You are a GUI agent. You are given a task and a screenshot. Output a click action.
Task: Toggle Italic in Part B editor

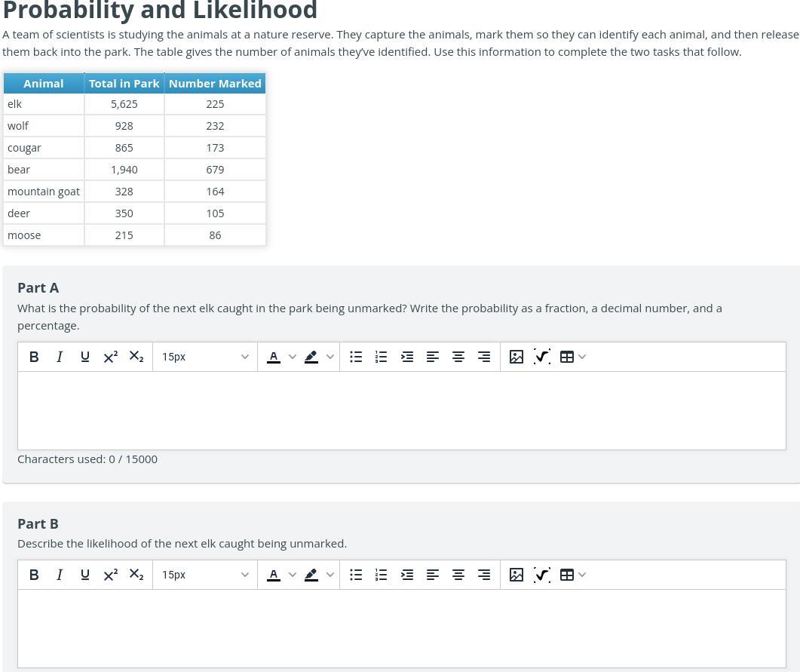[x=60, y=575]
